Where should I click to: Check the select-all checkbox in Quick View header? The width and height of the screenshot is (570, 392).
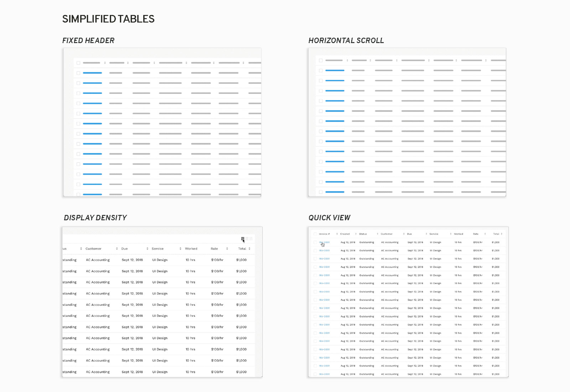click(x=315, y=234)
